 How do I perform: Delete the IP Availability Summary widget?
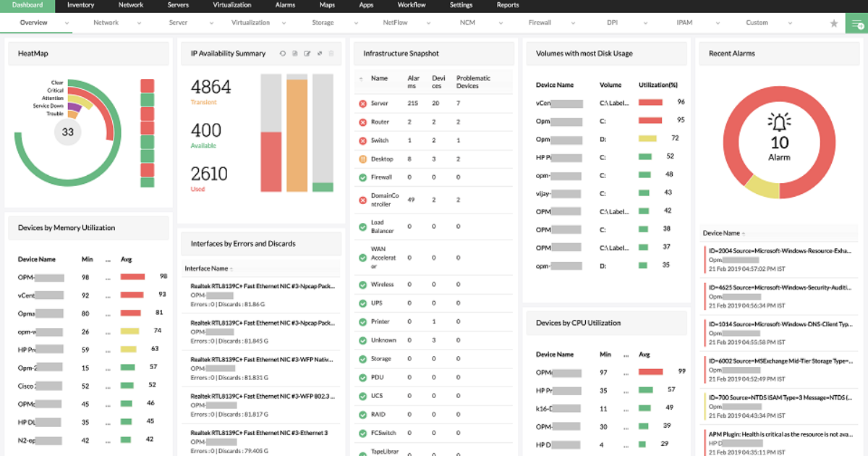(332, 54)
